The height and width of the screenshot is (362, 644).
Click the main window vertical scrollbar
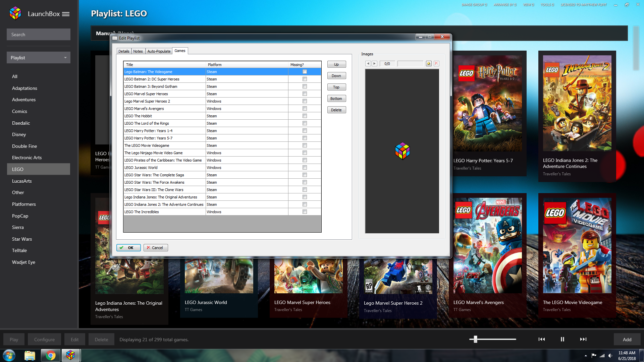[x=636, y=48]
